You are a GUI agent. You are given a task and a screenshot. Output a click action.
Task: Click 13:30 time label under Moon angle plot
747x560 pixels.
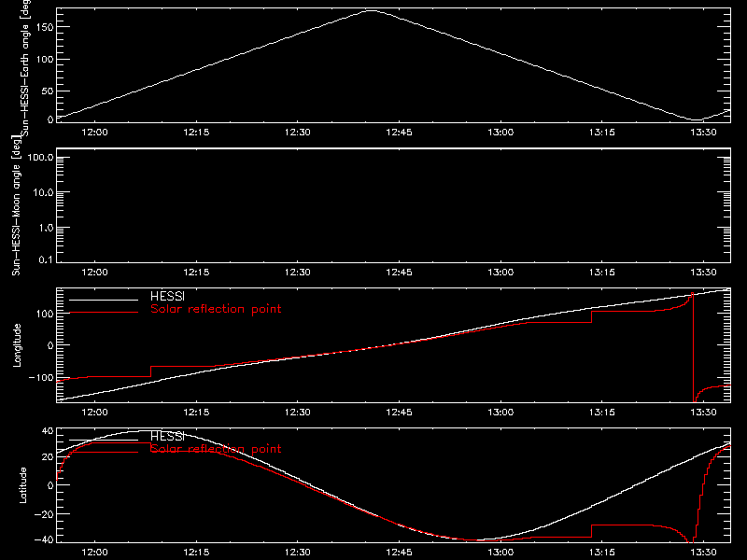[x=704, y=272]
